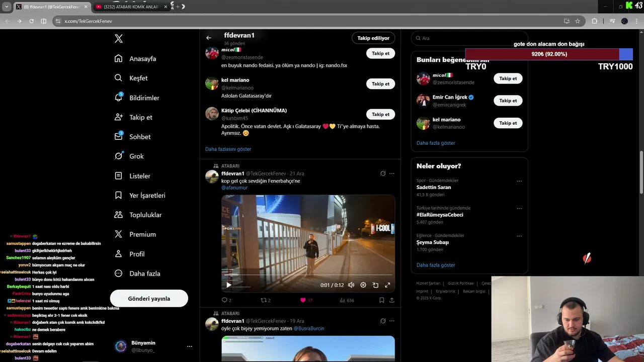Image resolution: width=644 pixels, height=362 pixels.
Task: Open Yer İşaretleri bookmarks
Action: tap(140, 195)
